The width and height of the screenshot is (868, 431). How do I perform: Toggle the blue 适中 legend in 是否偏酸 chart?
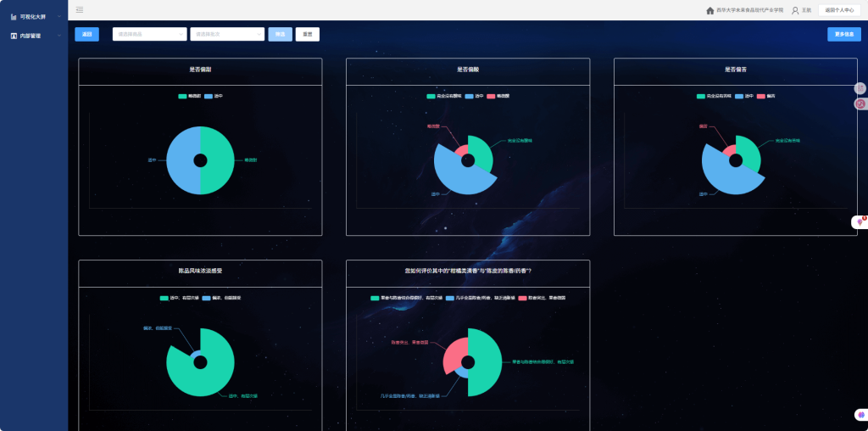pos(469,97)
